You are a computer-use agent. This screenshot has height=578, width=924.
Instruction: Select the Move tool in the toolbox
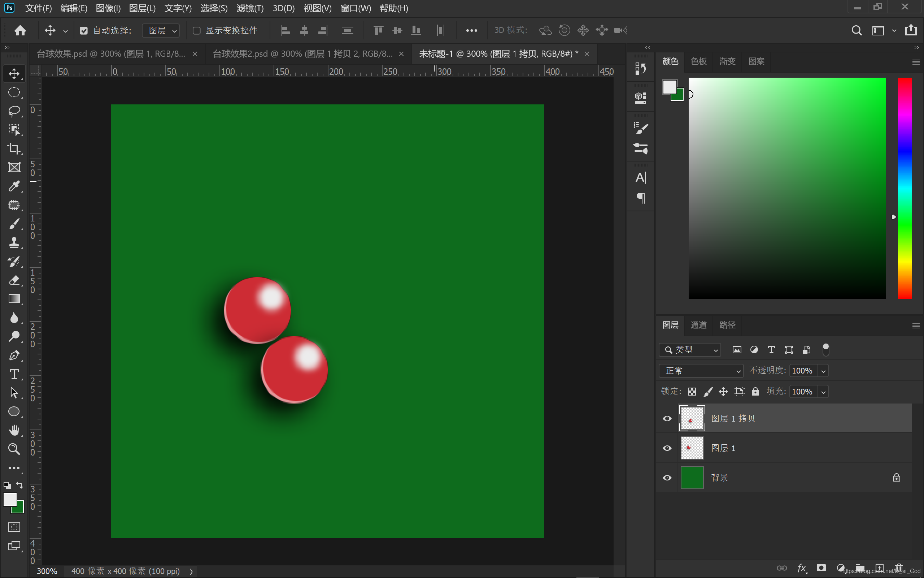pos(14,73)
